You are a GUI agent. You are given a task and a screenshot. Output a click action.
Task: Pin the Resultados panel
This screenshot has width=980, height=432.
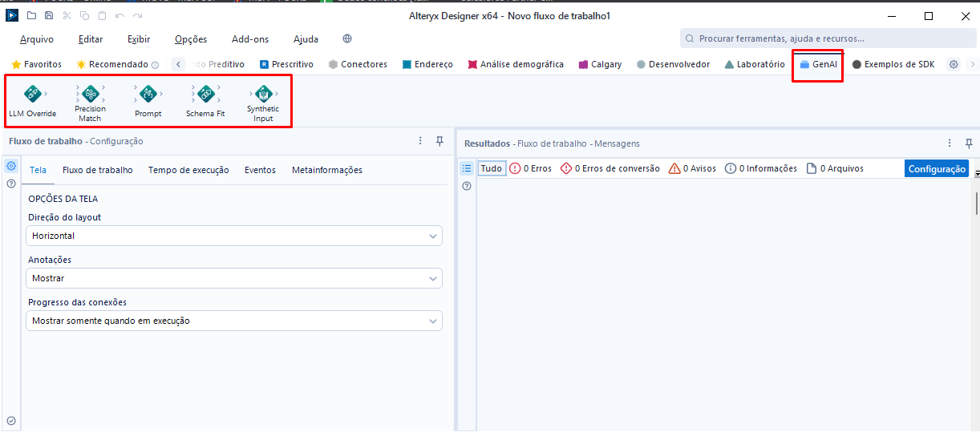coord(969,143)
